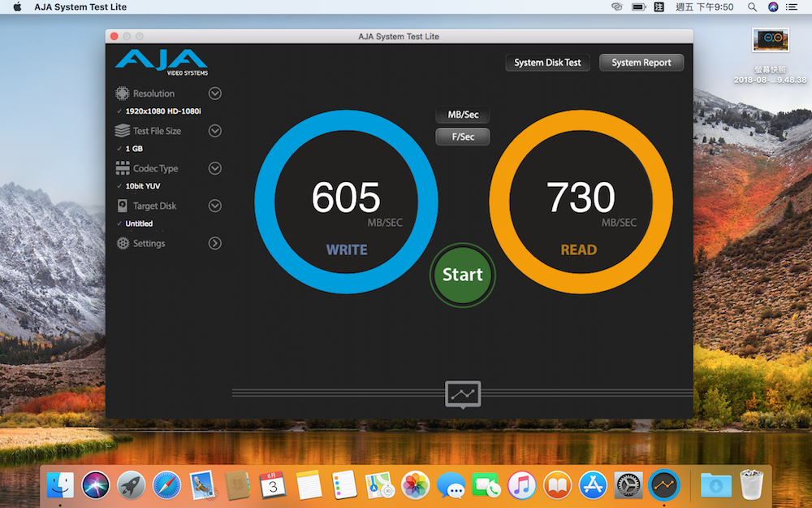Screen dimensions: 812x508
Task: Expand the Resolution dropdown
Action: point(215,93)
